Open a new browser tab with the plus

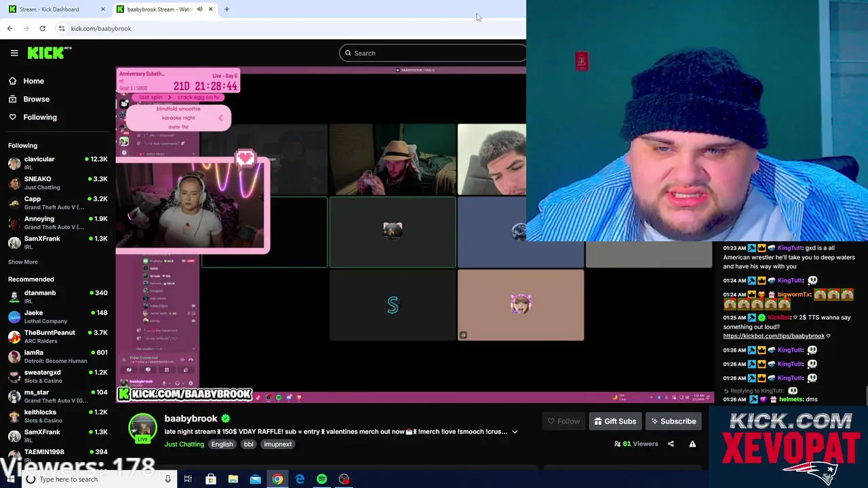point(226,9)
